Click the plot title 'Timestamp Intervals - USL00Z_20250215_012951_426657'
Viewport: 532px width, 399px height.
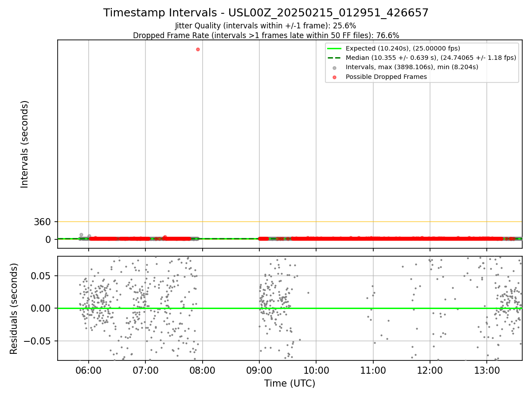click(x=266, y=13)
